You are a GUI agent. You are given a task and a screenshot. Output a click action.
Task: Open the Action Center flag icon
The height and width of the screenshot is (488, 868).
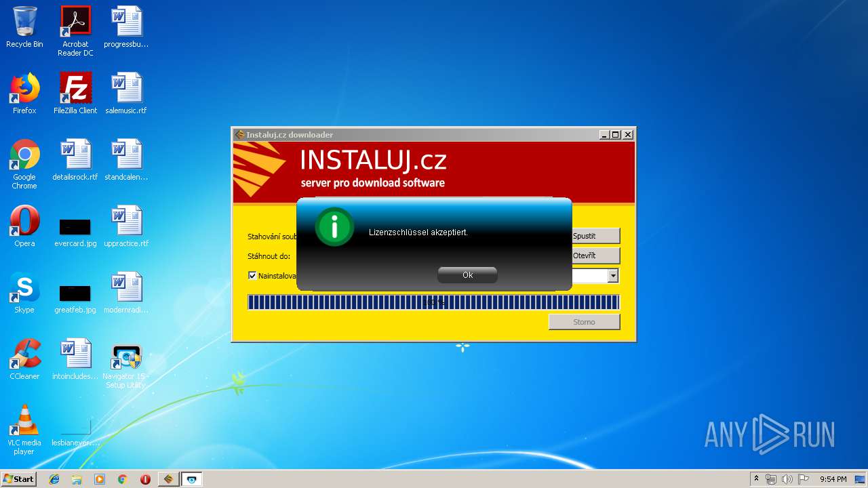pyautogui.click(x=803, y=479)
